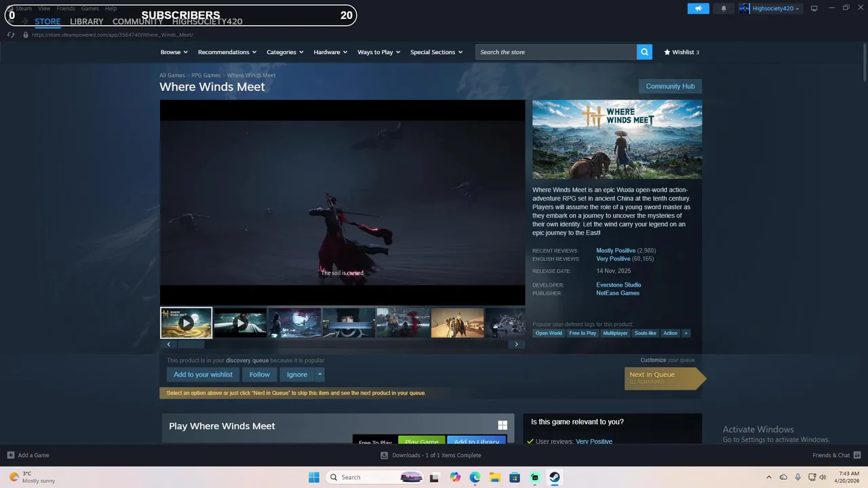Click the Downloads status icon
868x488 pixels.
coord(384,455)
